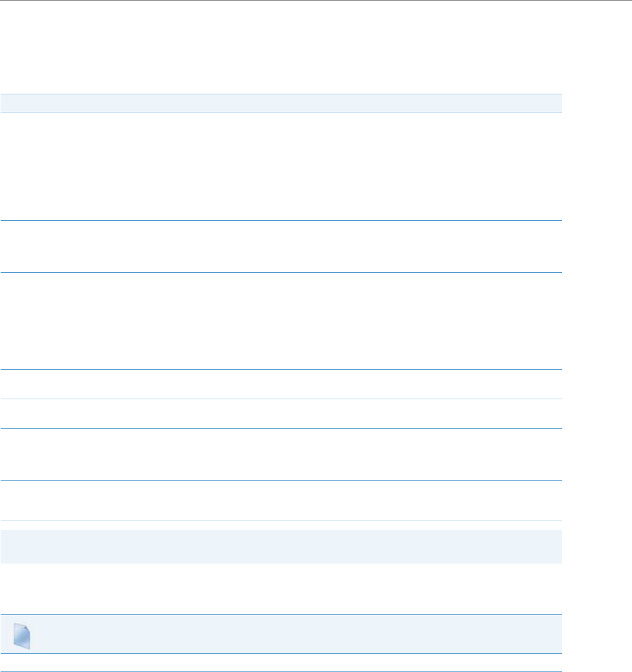The image size is (632, 672).
Task: Click the blue line at table bottom edge
Action: tap(281, 521)
